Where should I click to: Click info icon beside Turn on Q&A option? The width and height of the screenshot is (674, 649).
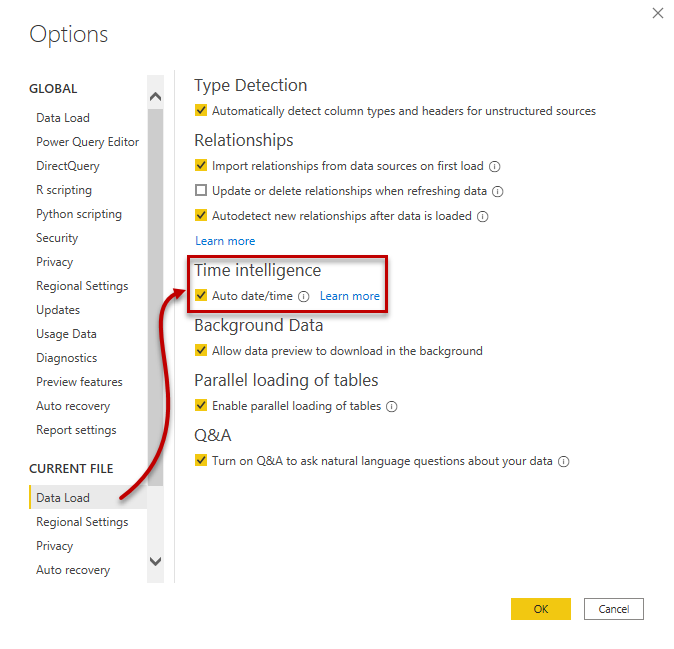click(x=564, y=462)
